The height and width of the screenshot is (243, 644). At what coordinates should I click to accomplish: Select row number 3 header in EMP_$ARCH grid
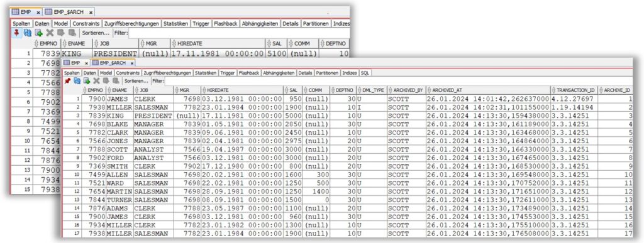[x=72, y=116]
